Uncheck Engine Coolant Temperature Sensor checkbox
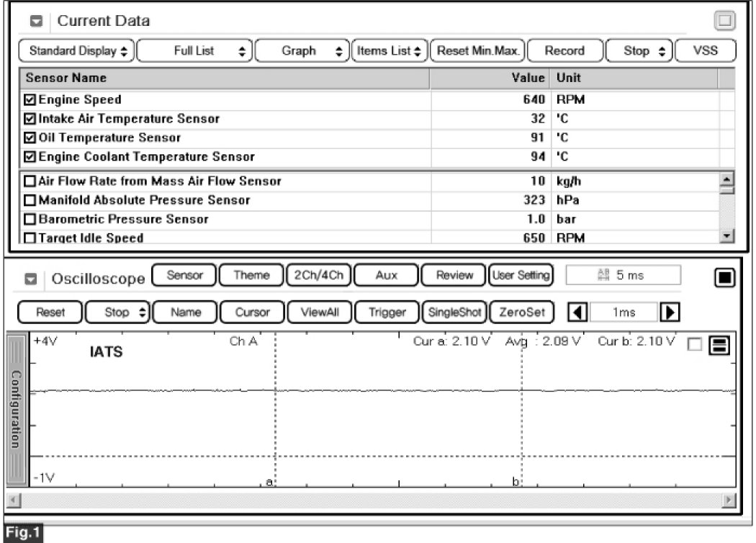756x543 pixels. click(30, 157)
